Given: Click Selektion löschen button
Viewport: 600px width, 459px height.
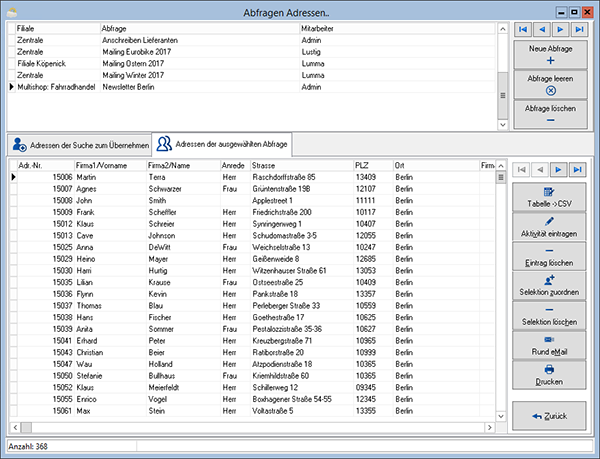Looking at the screenshot, I should (549, 316).
